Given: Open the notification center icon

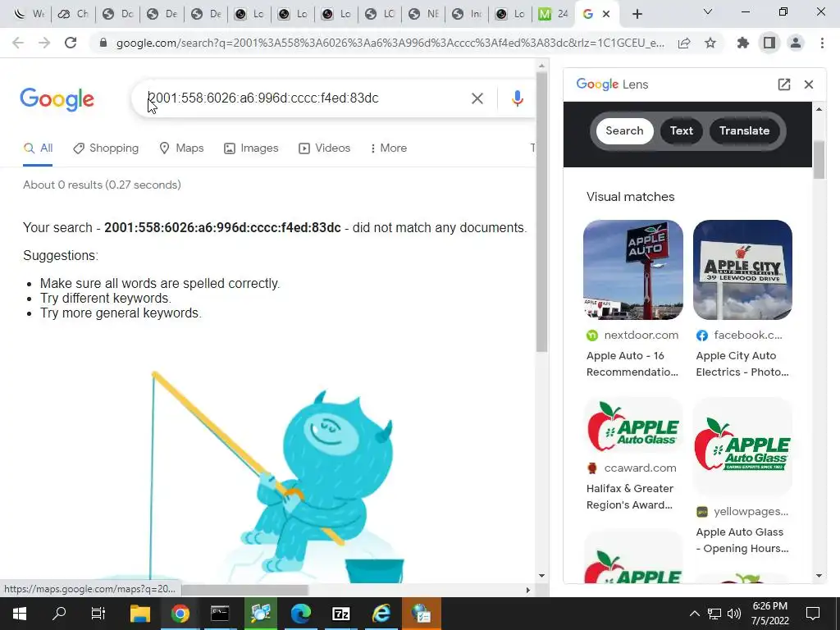Looking at the screenshot, I should point(813,614).
